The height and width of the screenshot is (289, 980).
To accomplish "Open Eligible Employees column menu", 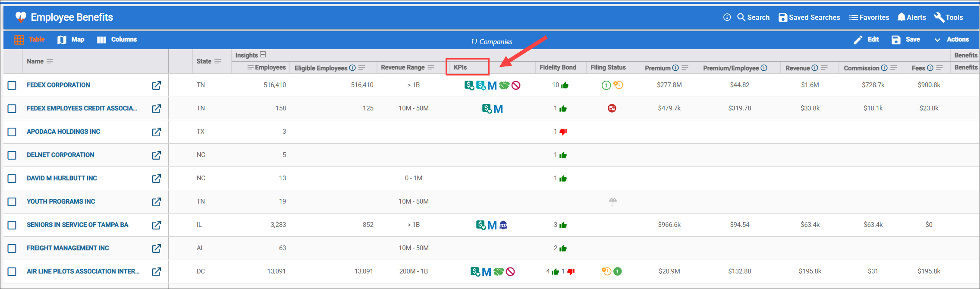I will [362, 67].
